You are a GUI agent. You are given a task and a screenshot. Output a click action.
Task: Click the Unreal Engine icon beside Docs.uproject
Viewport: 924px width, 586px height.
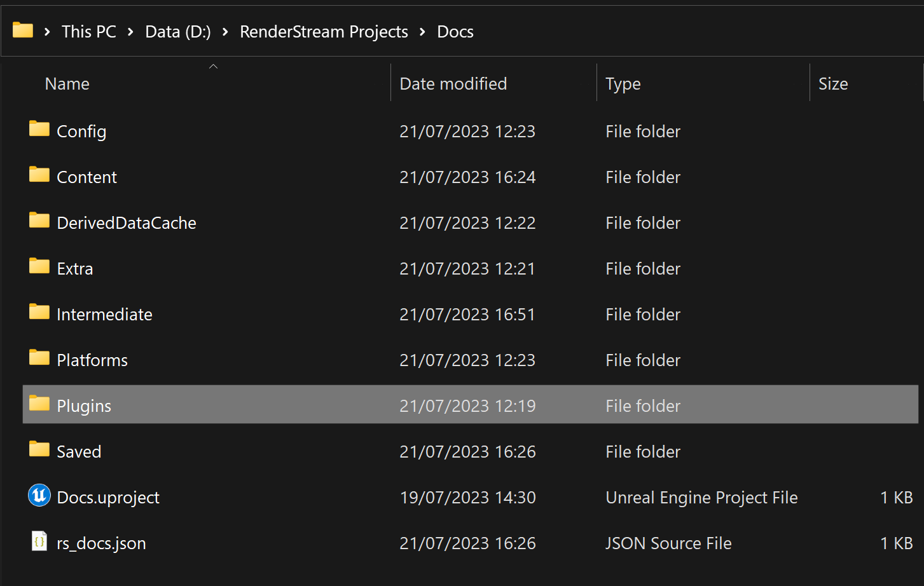point(39,495)
